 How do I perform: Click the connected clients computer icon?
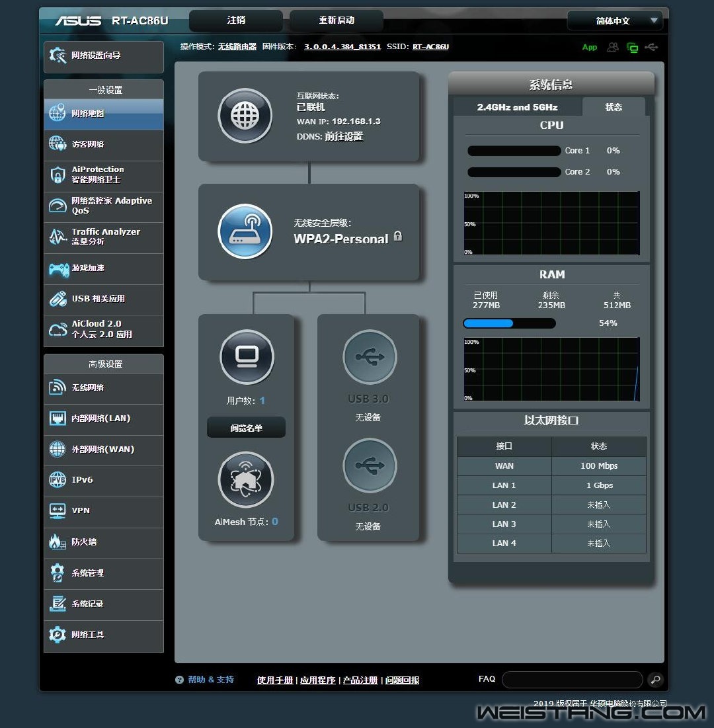[247, 357]
